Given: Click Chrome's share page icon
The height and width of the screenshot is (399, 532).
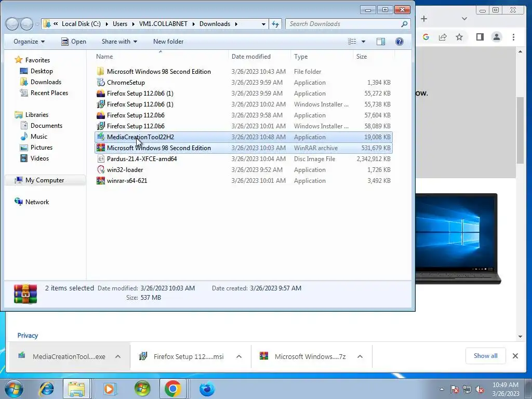Looking at the screenshot, I should 443,37.
